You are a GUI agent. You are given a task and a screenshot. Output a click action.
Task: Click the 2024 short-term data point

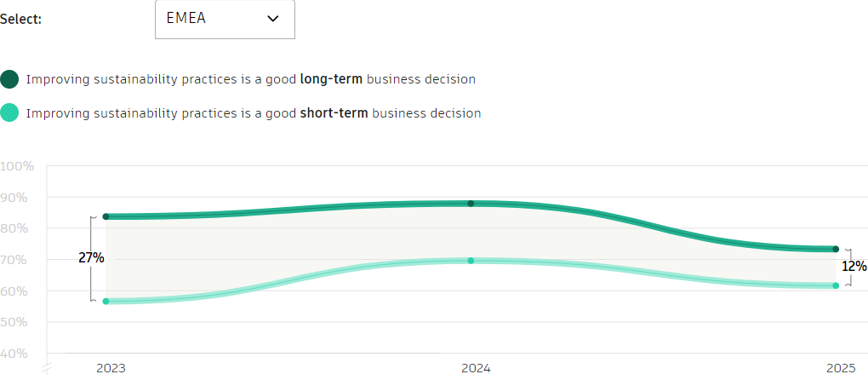pos(471,260)
